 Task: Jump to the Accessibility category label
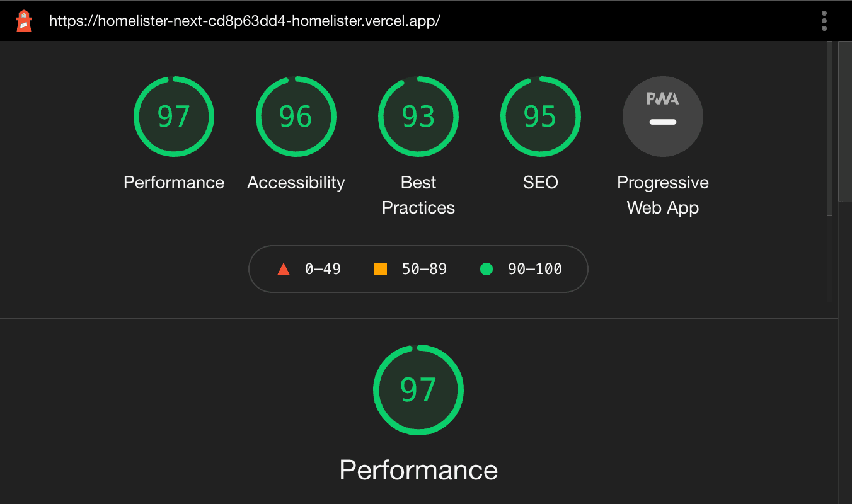pos(296,183)
